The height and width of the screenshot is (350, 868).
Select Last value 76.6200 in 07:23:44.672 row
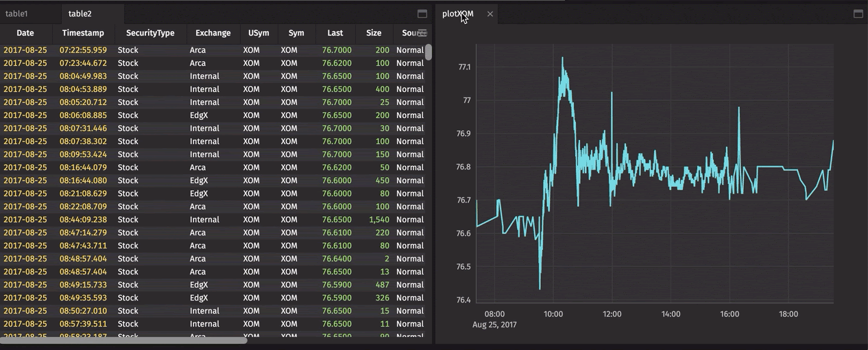[x=335, y=63]
